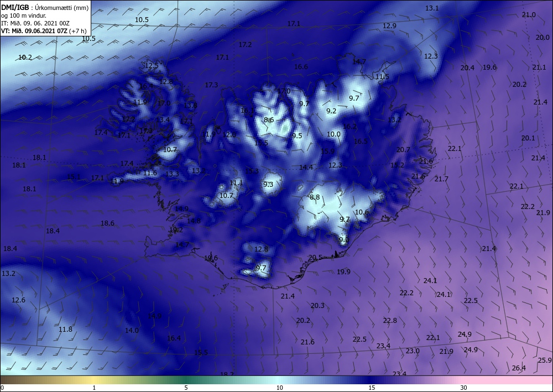Click the 11.5 value label
Viewport: 553px width, 392px height.
(382, 76)
